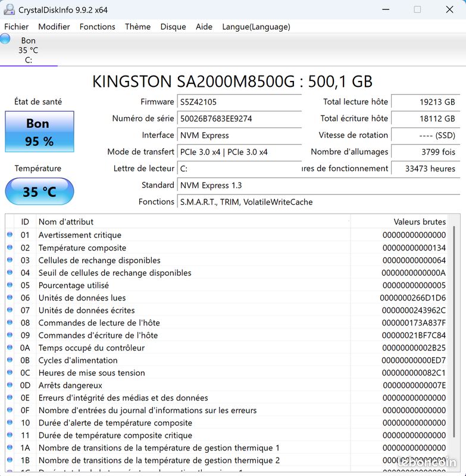466x476 pixels.
Task: Click the Firmware field S5Z42105
Action: click(x=239, y=102)
